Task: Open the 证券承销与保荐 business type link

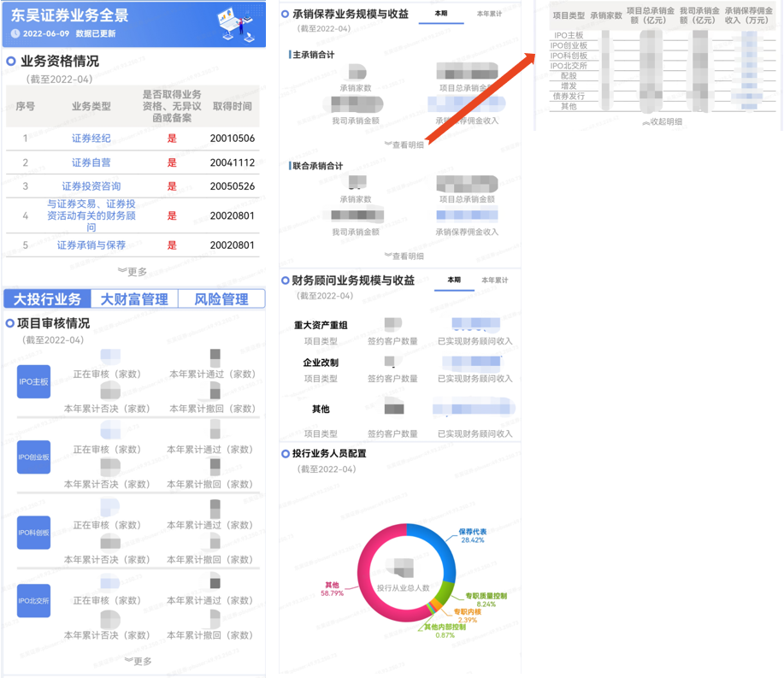Action: click(91, 245)
